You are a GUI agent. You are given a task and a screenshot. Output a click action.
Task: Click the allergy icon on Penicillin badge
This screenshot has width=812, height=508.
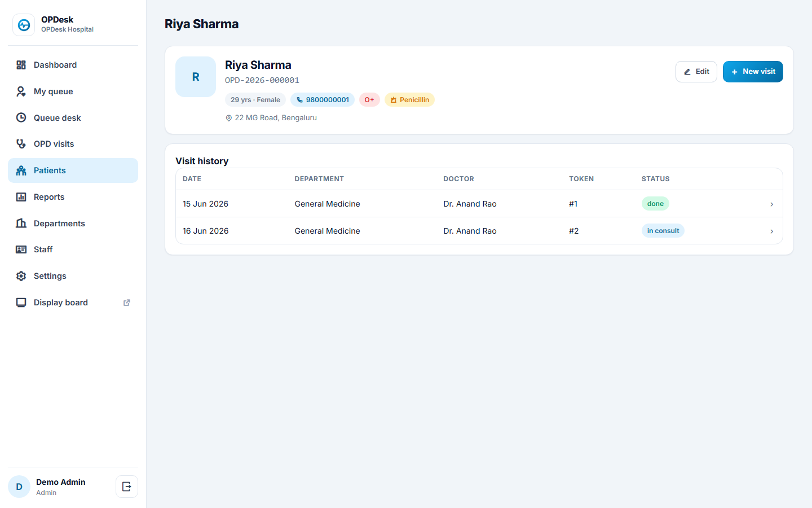coord(394,100)
